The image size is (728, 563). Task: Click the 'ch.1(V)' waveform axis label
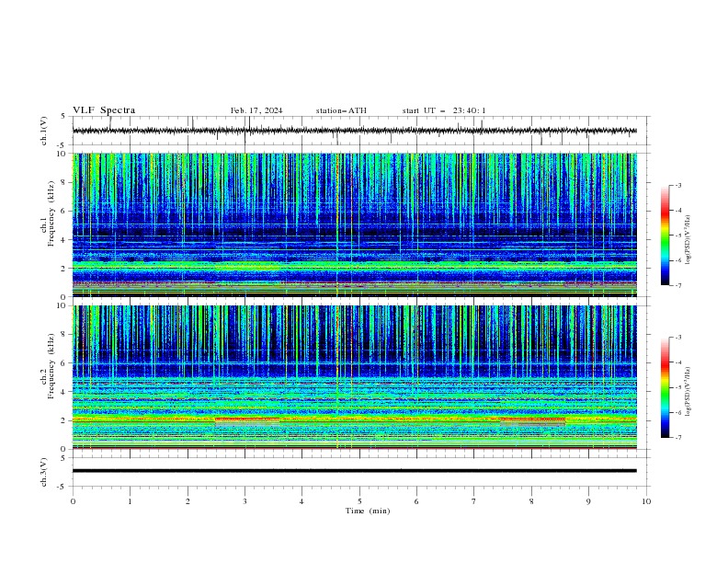point(44,131)
